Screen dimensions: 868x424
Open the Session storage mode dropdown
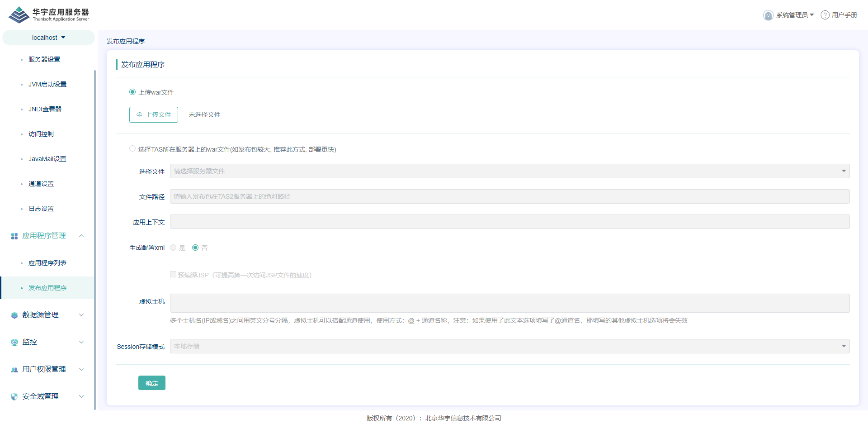pyautogui.click(x=509, y=346)
